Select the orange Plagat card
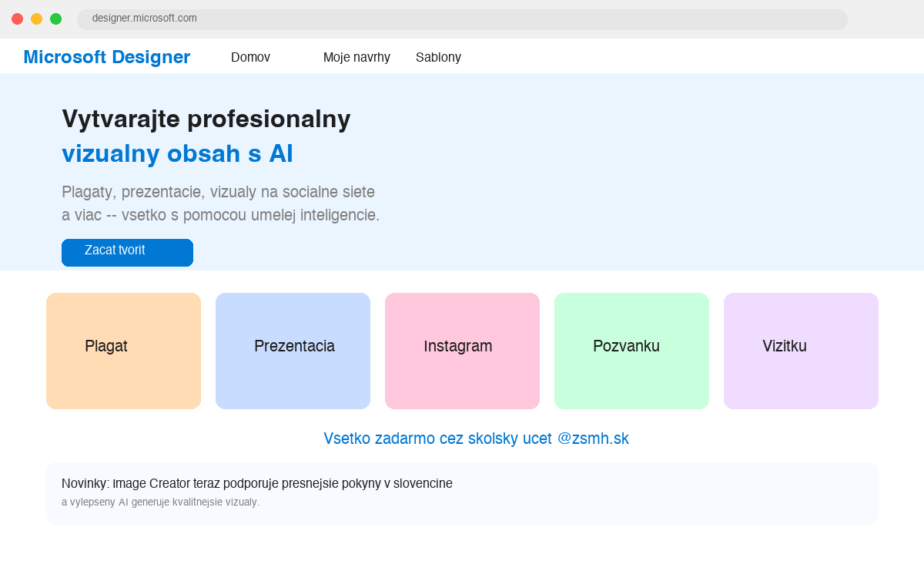This screenshot has height=578, width=924. [123, 351]
